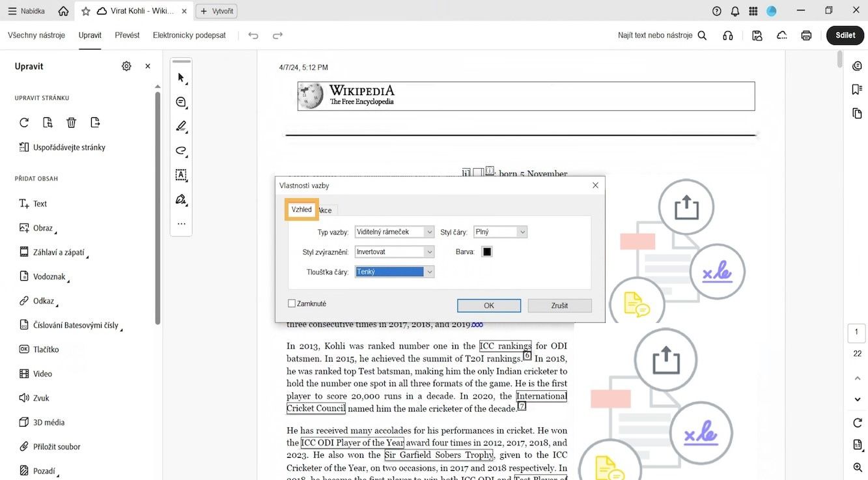Click the delete page trash icon
The image size is (868, 480).
click(72, 122)
